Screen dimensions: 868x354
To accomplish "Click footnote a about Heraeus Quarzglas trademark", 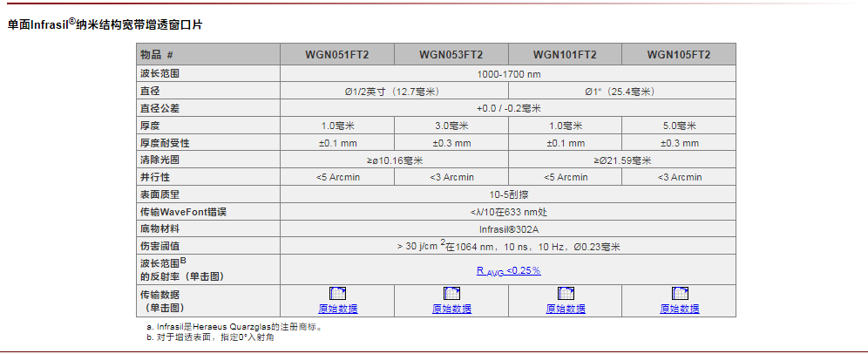I will pyautogui.click(x=235, y=327).
